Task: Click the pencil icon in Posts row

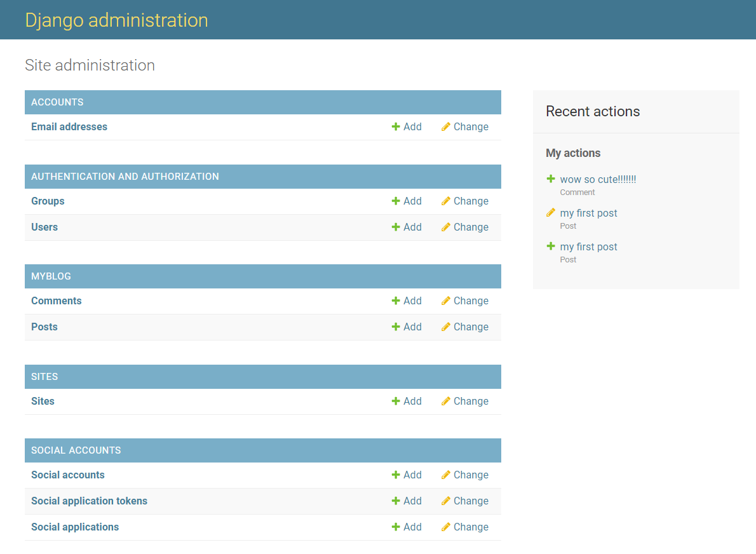Action: [x=446, y=327]
